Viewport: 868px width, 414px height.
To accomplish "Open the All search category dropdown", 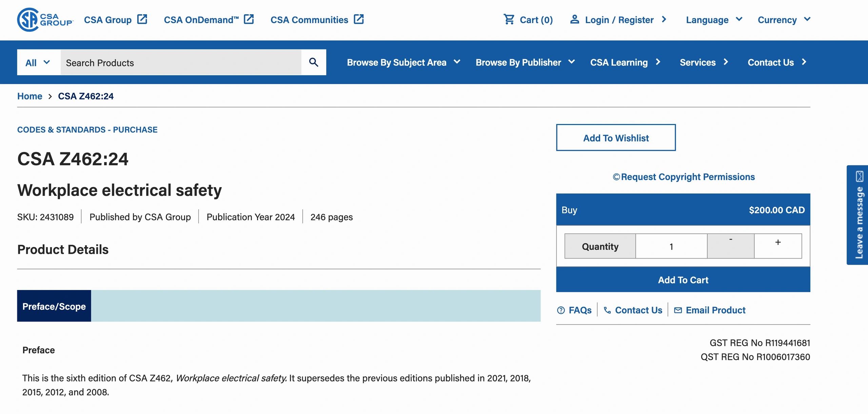I will (x=38, y=62).
